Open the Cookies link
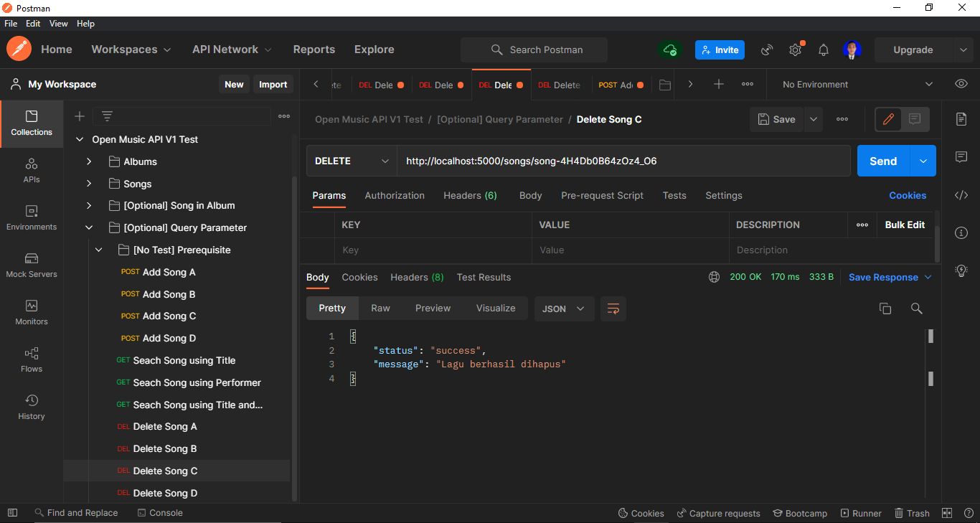The height and width of the screenshot is (523, 980). click(908, 195)
